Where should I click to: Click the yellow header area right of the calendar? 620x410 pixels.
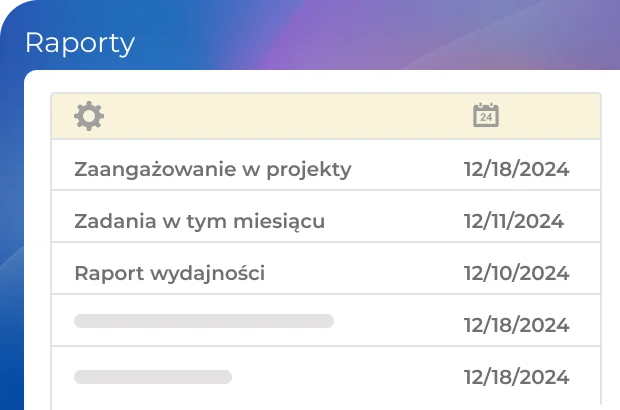tap(550, 116)
